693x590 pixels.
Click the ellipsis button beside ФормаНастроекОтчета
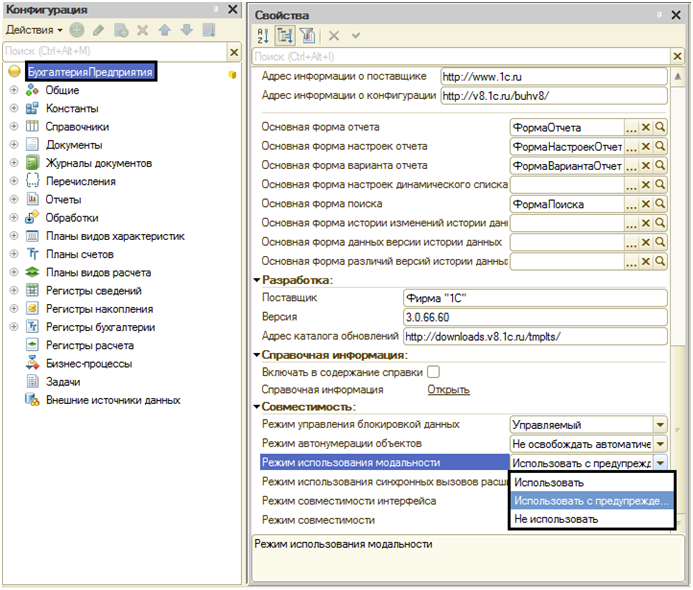631,147
